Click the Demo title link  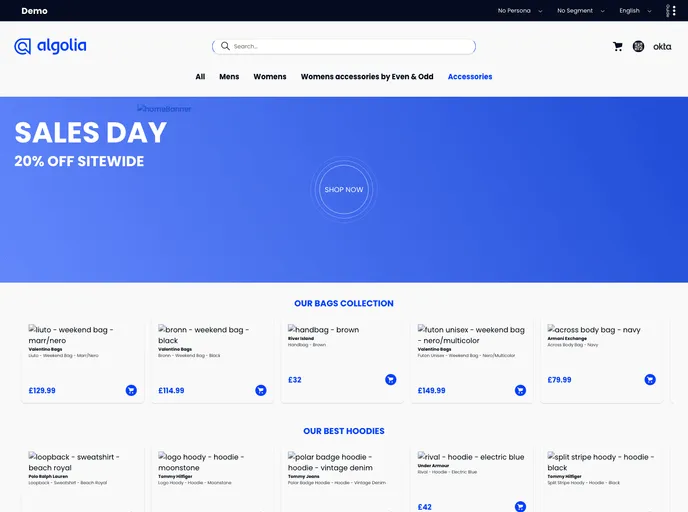(34, 11)
